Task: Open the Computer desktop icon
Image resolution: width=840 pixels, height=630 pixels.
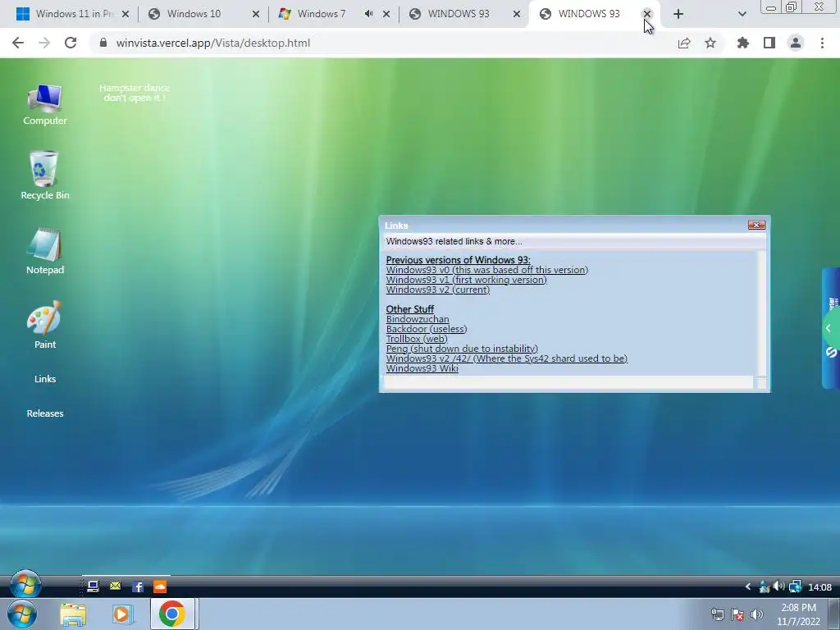Action: 45,105
